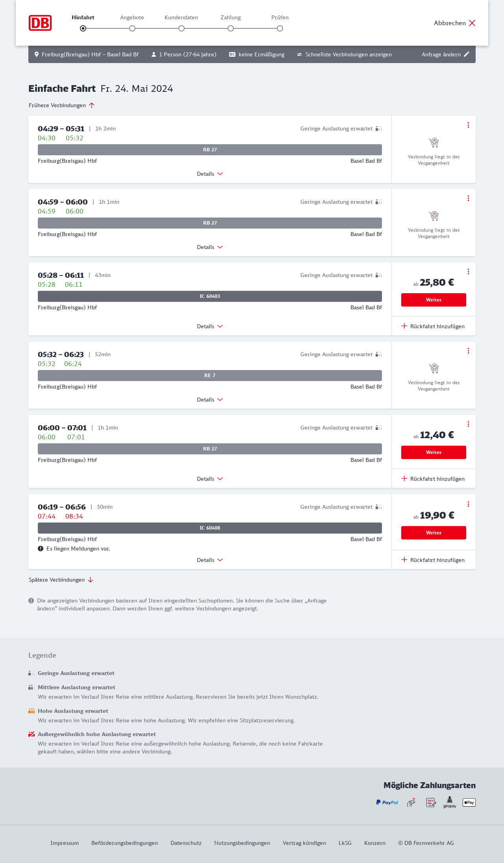
Task: Click the Abbrechen close icon
Action: click(x=472, y=23)
